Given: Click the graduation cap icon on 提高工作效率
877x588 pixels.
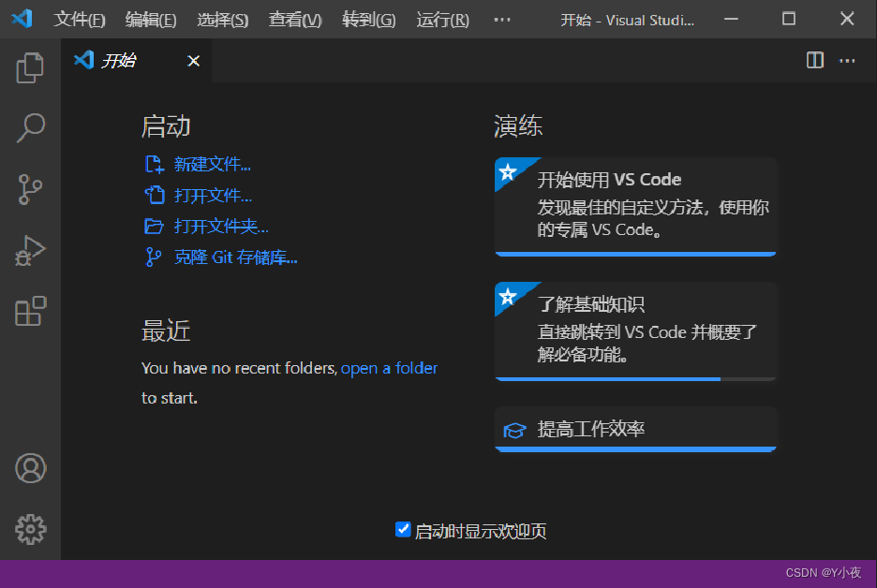Looking at the screenshot, I should pyautogui.click(x=514, y=430).
